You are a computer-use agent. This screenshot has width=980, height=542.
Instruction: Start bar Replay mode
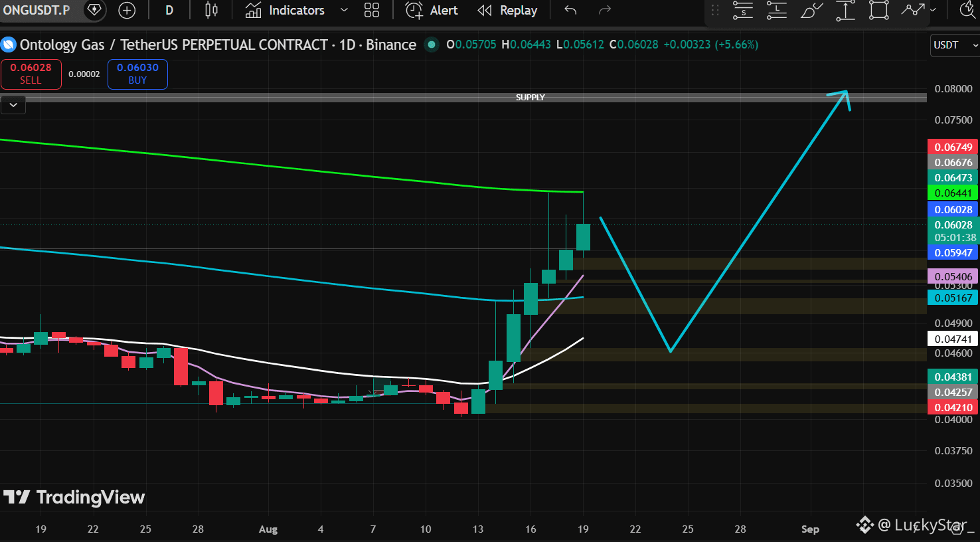507,10
